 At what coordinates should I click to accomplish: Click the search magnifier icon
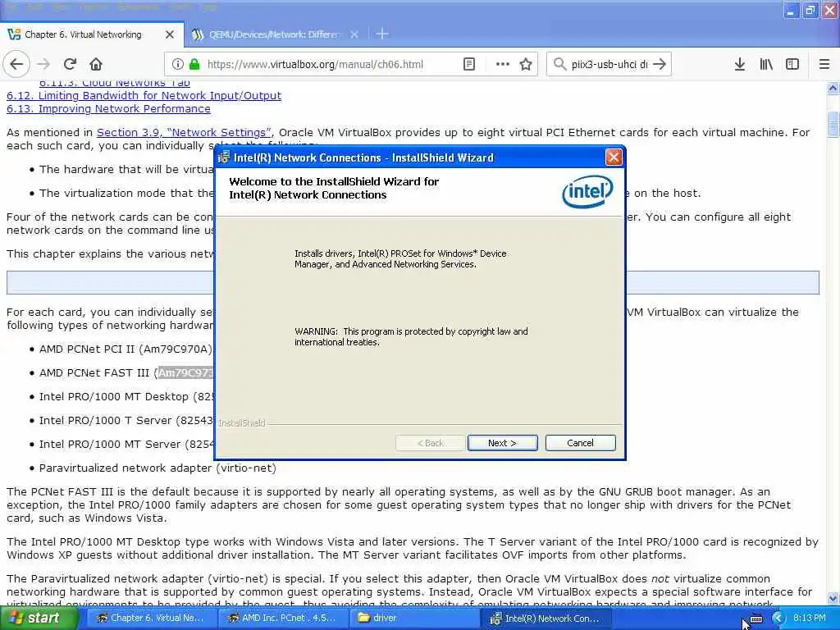pos(559,64)
